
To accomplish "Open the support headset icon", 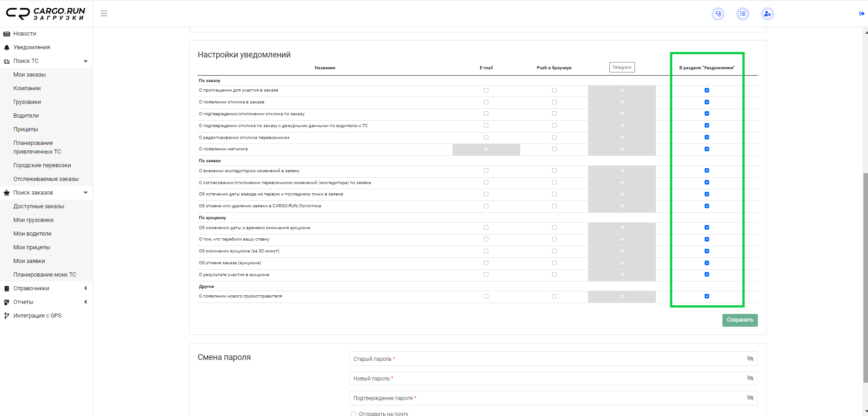I will (718, 14).
